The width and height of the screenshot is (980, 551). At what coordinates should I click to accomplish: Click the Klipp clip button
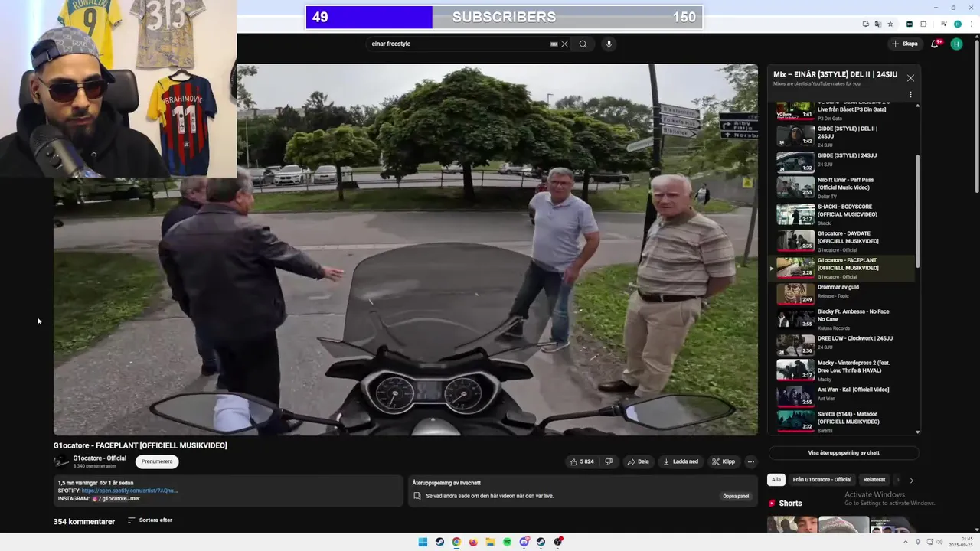724,461
